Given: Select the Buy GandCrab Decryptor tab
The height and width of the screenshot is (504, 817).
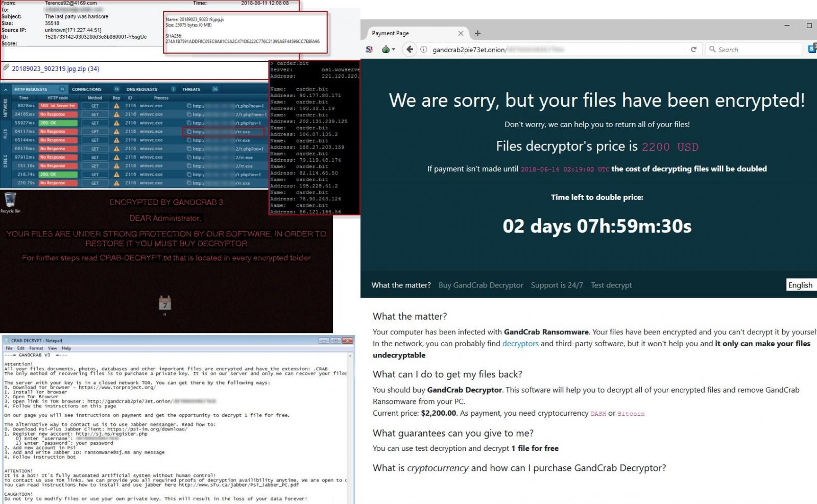Looking at the screenshot, I should pos(480,285).
